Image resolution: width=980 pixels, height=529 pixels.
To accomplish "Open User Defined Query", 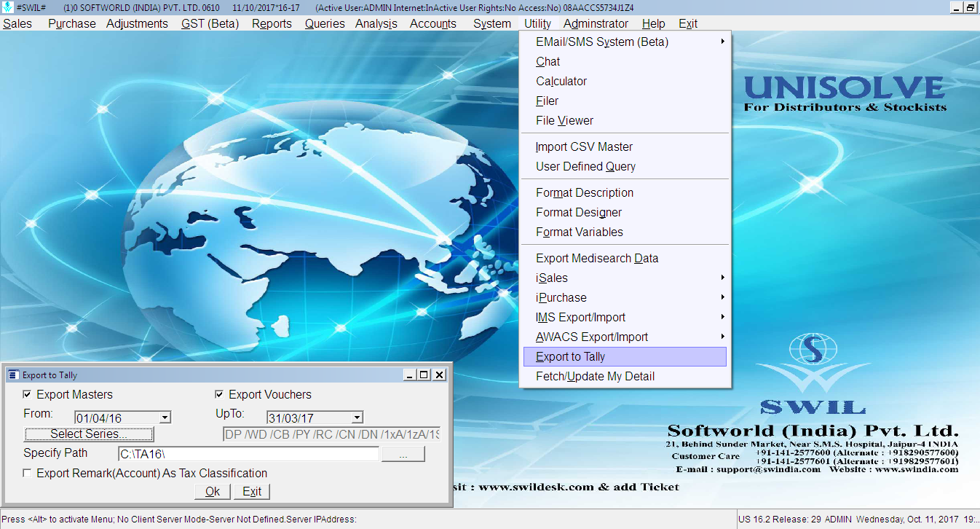I will click(x=625, y=167).
